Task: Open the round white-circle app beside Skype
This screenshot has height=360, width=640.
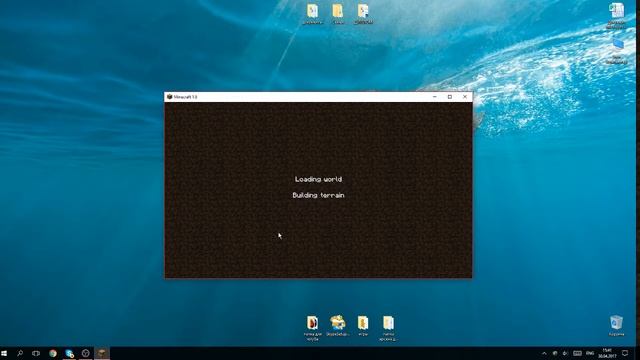Action: point(85,353)
